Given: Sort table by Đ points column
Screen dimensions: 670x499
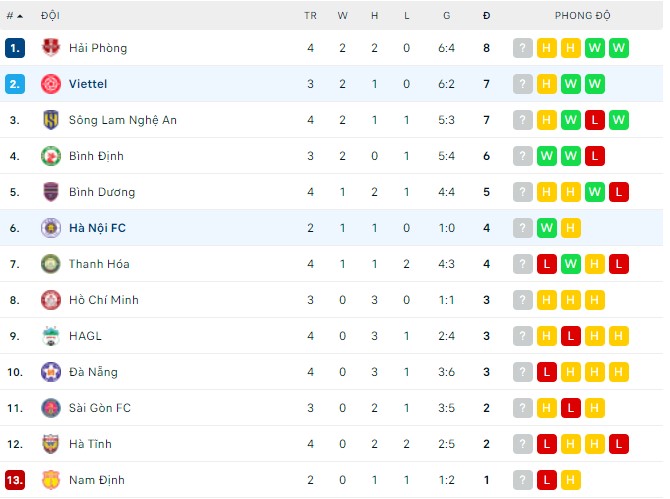Looking at the screenshot, I should tap(486, 16).
